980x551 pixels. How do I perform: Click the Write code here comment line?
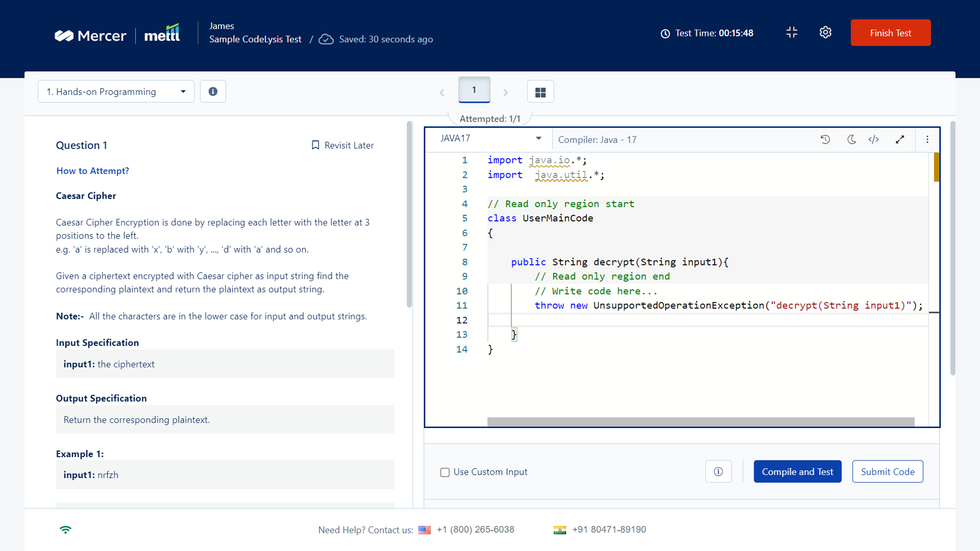point(596,291)
